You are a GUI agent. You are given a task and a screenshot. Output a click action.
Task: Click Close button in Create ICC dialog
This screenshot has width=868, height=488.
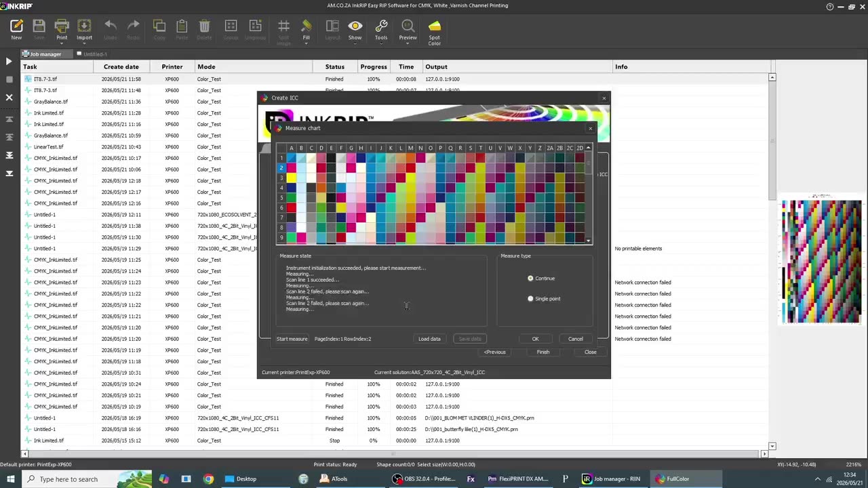[591, 352]
